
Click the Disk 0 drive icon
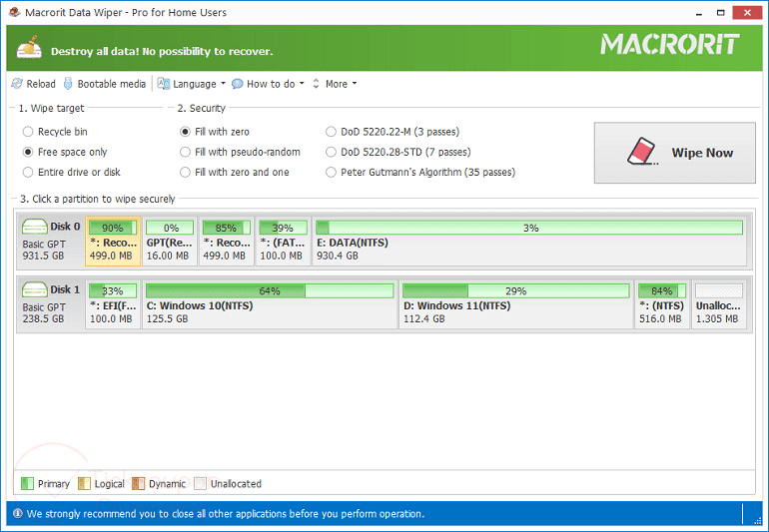click(34, 227)
